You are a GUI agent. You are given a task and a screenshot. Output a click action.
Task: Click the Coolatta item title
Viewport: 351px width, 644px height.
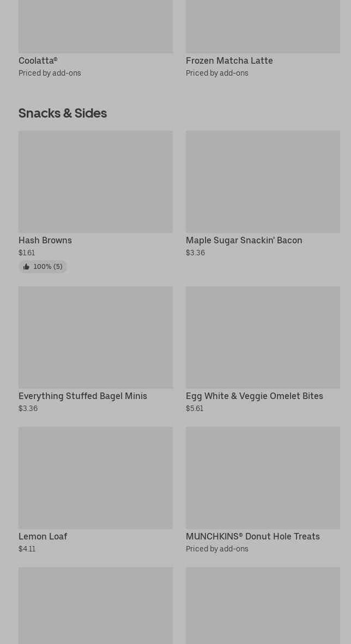(x=38, y=60)
